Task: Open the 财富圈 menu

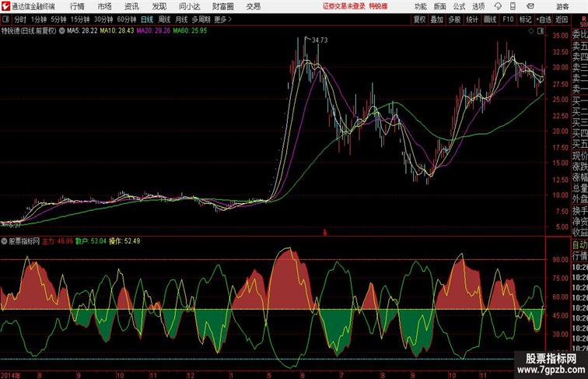Action: click(223, 6)
